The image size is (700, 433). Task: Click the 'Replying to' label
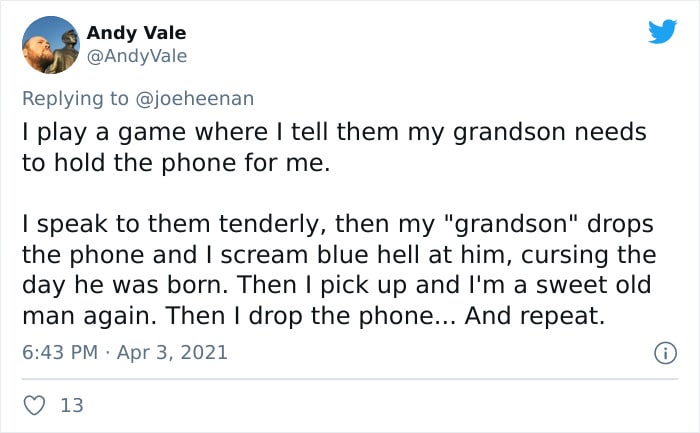(75, 99)
